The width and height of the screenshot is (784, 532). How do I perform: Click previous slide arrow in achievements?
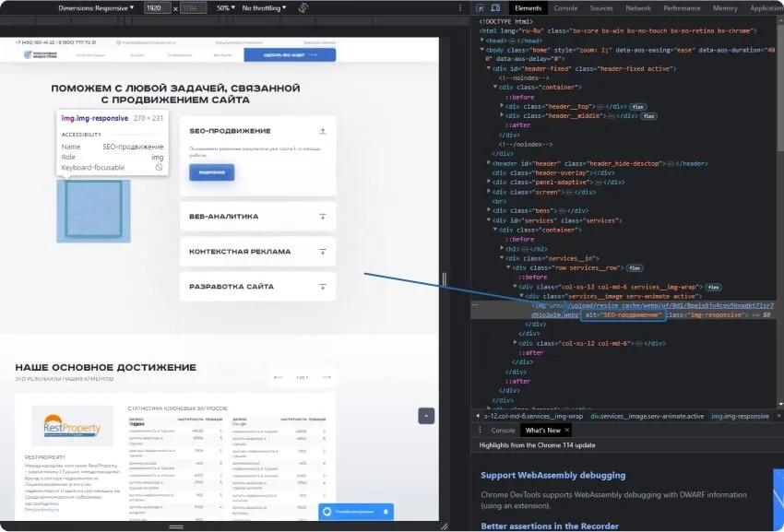pyautogui.click(x=279, y=377)
